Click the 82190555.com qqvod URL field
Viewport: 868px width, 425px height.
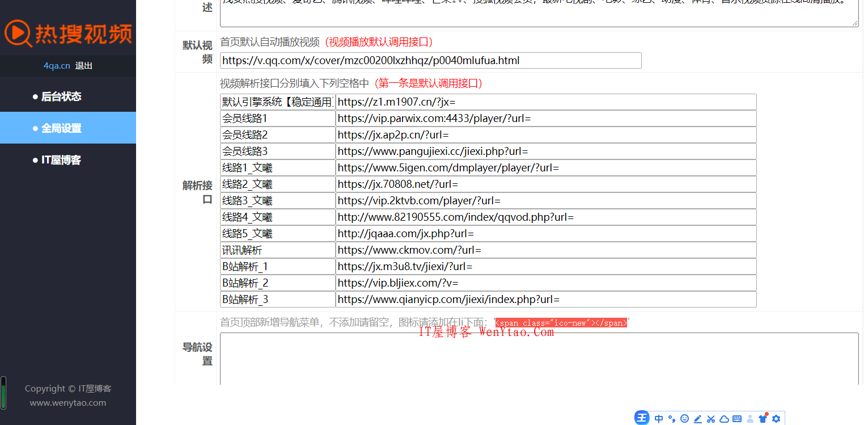point(546,217)
